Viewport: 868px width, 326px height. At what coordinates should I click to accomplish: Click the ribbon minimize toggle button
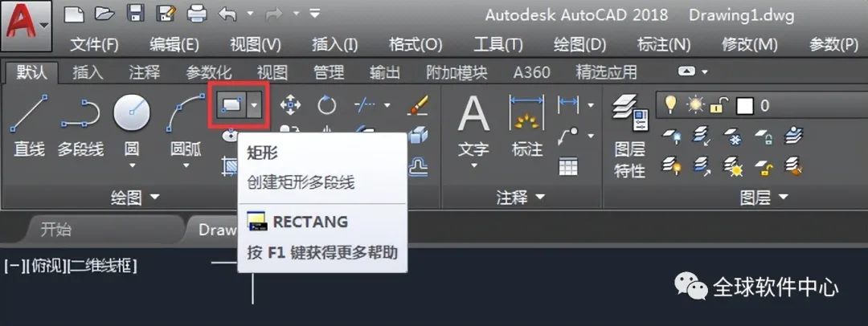687,72
